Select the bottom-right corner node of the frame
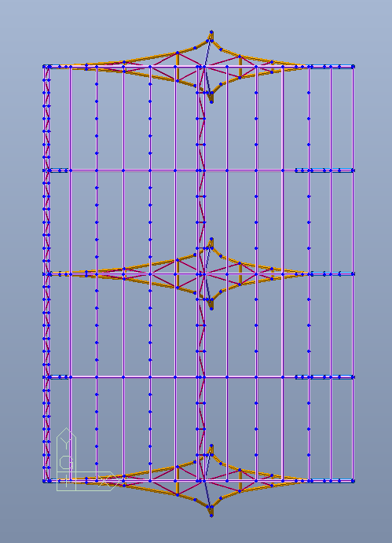This screenshot has width=392, height=543. click(x=353, y=481)
